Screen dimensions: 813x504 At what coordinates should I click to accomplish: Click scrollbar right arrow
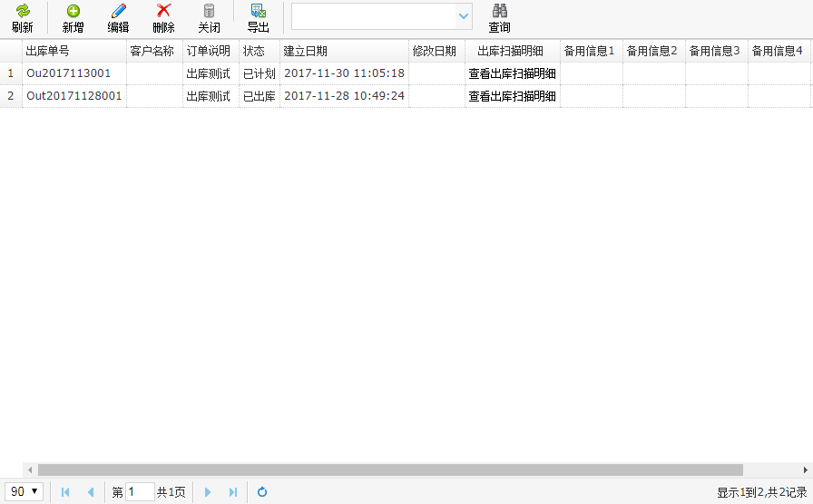(x=805, y=470)
